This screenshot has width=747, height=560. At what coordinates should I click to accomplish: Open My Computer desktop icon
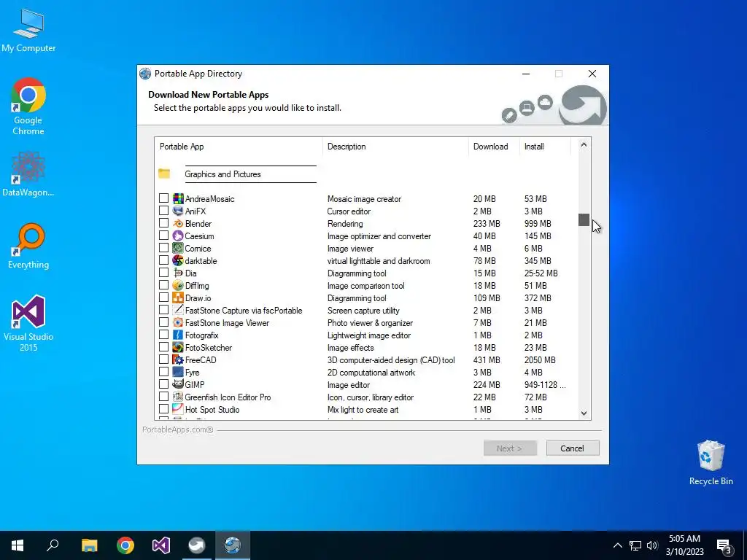pos(28,31)
